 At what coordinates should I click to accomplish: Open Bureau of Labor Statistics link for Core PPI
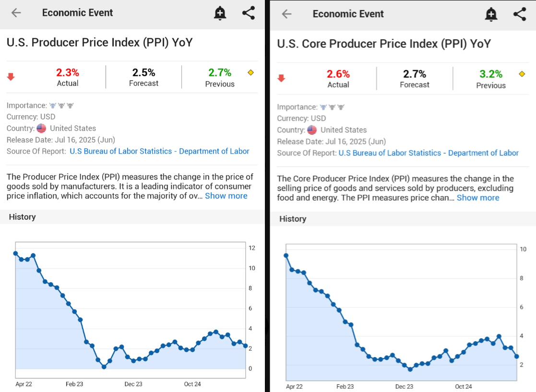coord(429,153)
